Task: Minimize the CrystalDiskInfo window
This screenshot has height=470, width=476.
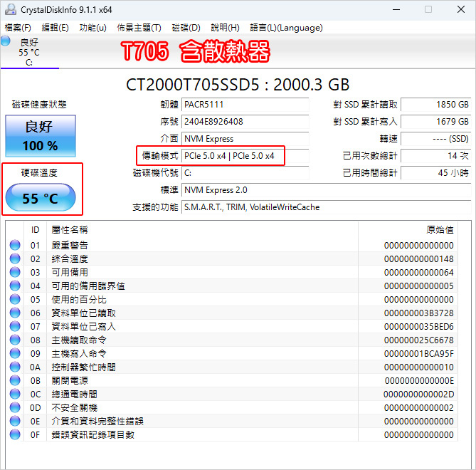Action: tap(396, 10)
